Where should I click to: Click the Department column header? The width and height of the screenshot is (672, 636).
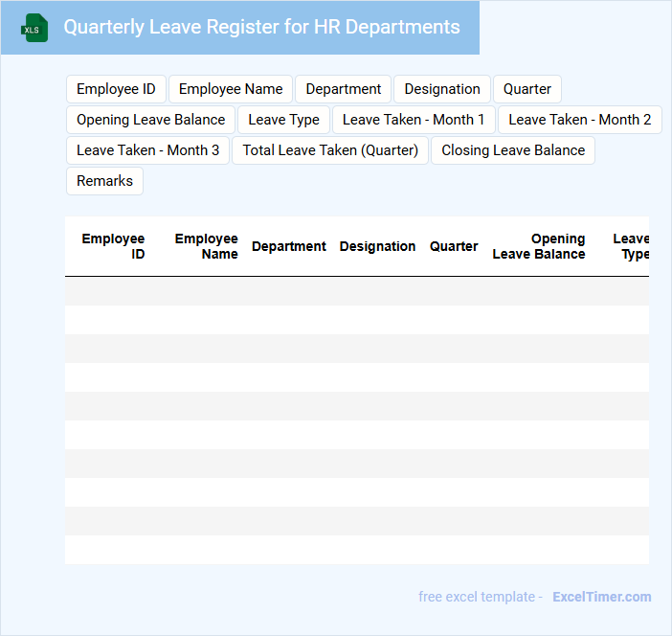289,246
